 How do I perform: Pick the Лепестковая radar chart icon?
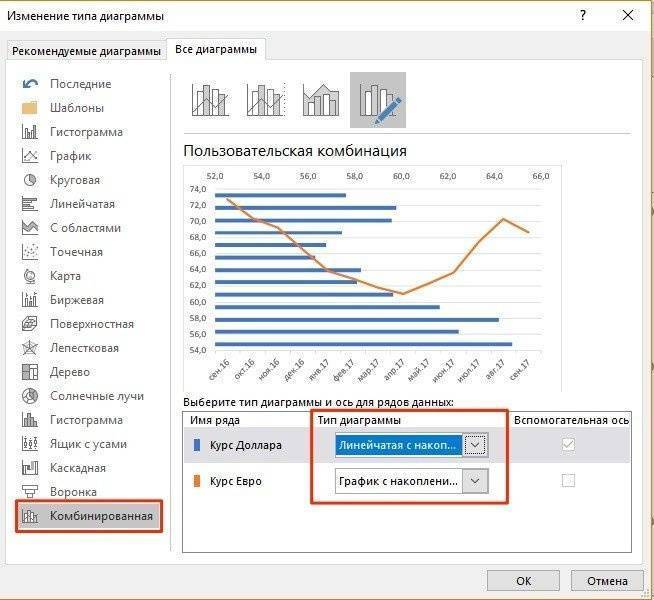[30, 348]
